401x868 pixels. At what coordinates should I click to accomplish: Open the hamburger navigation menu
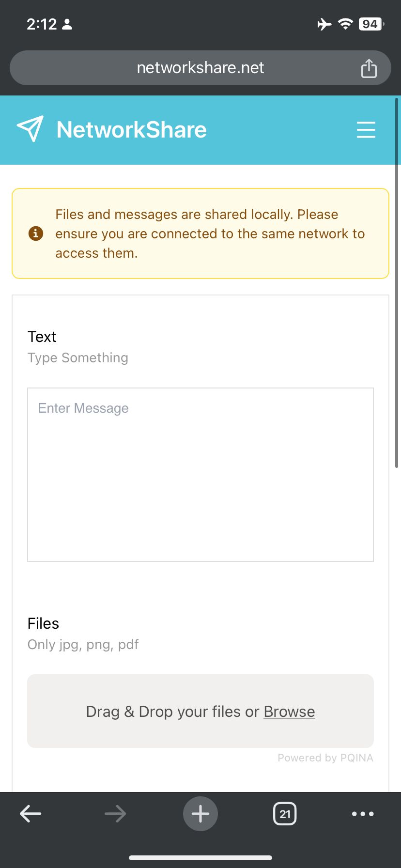[x=366, y=130]
